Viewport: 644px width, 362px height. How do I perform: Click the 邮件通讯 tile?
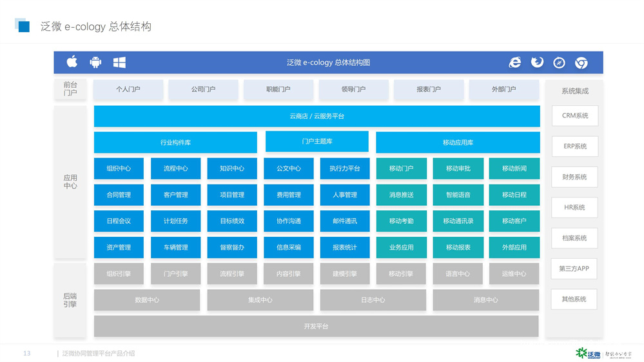pyautogui.click(x=345, y=221)
